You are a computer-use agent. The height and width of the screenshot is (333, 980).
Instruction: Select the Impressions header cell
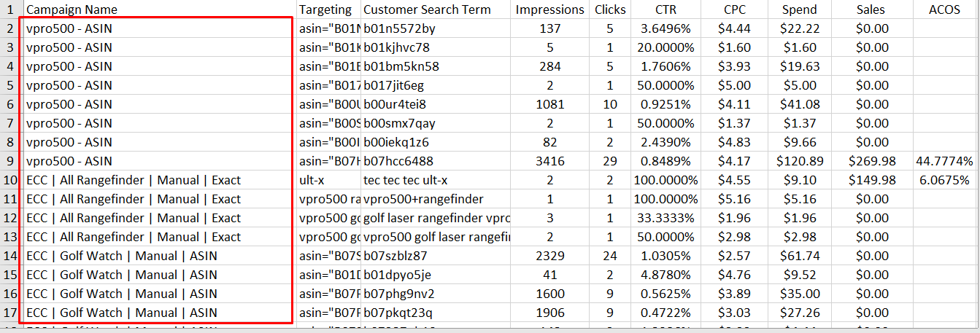(x=549, y=10)
